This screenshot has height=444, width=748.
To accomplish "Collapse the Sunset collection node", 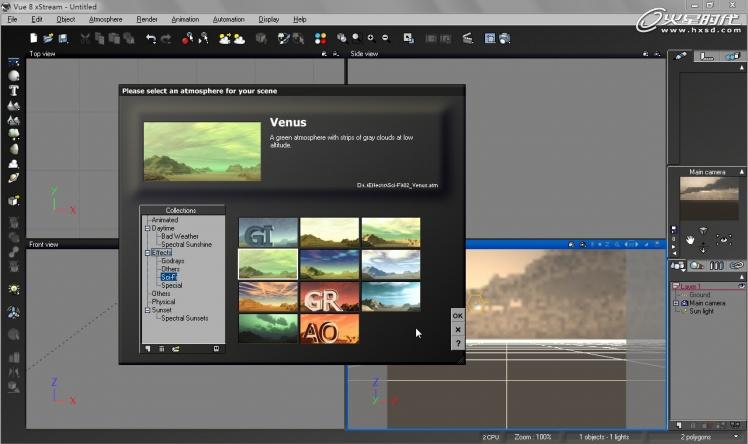I will pyautogui.click(x=147, y=310).
